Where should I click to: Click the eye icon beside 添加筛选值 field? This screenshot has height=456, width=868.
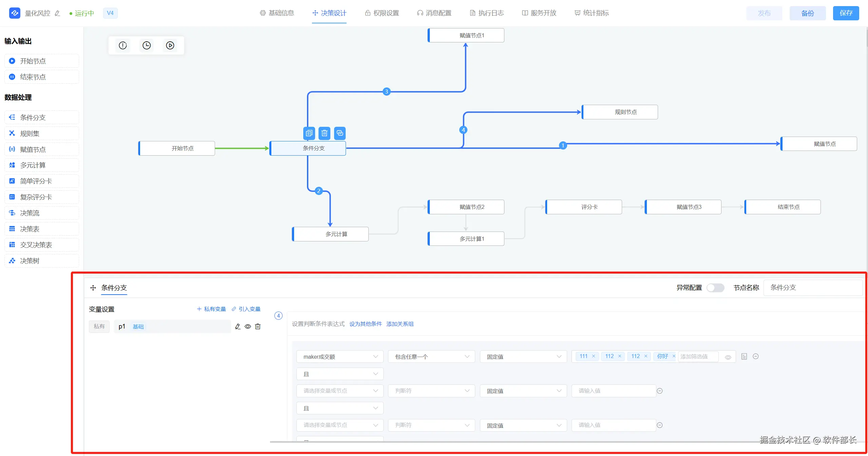(x=728, y=357)
